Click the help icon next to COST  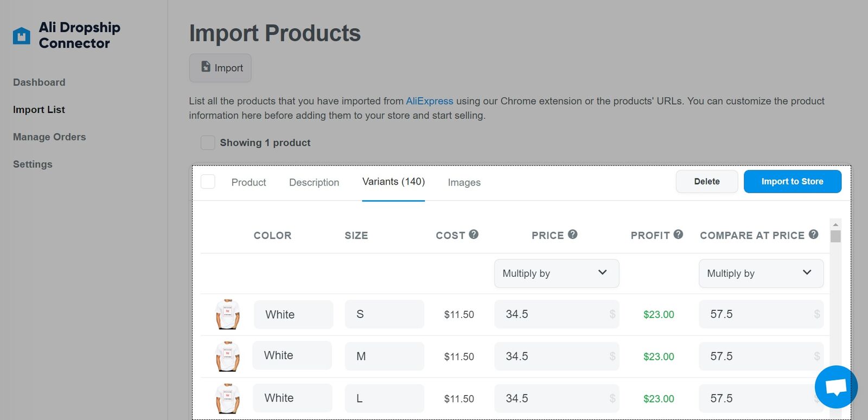474,234
